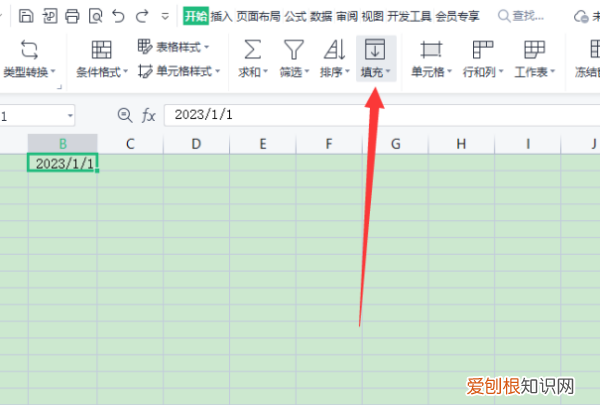Click the 单元格 icon

pyautogui.click(x=431, y=50)
